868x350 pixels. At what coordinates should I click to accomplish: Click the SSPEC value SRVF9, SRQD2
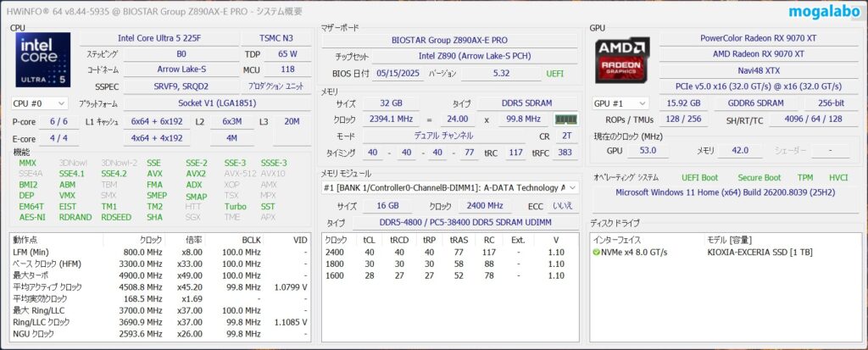[x=181, y=86]
